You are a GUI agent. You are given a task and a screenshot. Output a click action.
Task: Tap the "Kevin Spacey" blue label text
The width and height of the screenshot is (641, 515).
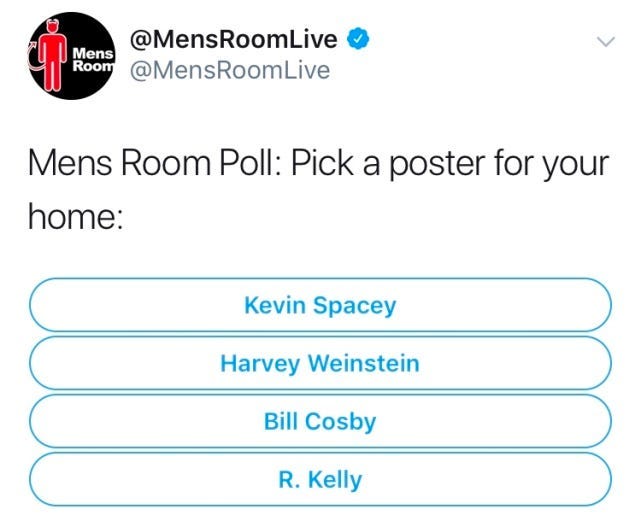point(320,305)
